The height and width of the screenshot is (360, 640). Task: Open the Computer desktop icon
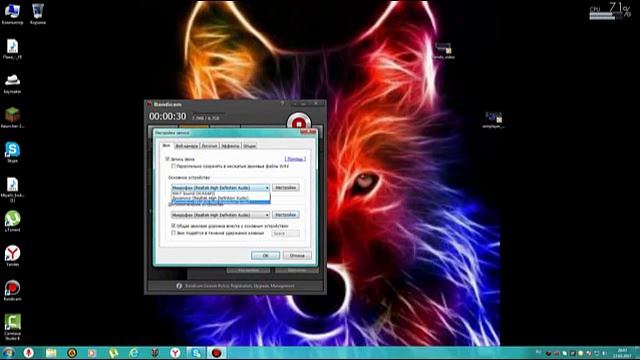coord(12,13)
